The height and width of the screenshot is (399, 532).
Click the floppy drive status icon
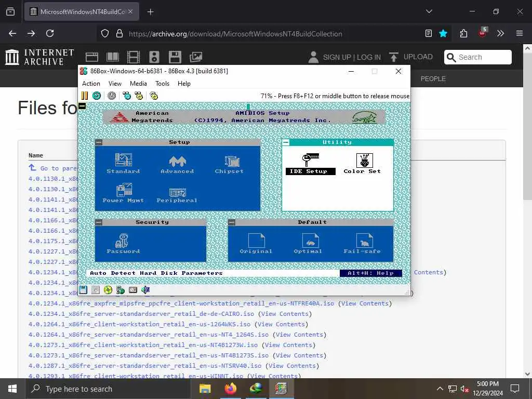[x=83, y=290]
